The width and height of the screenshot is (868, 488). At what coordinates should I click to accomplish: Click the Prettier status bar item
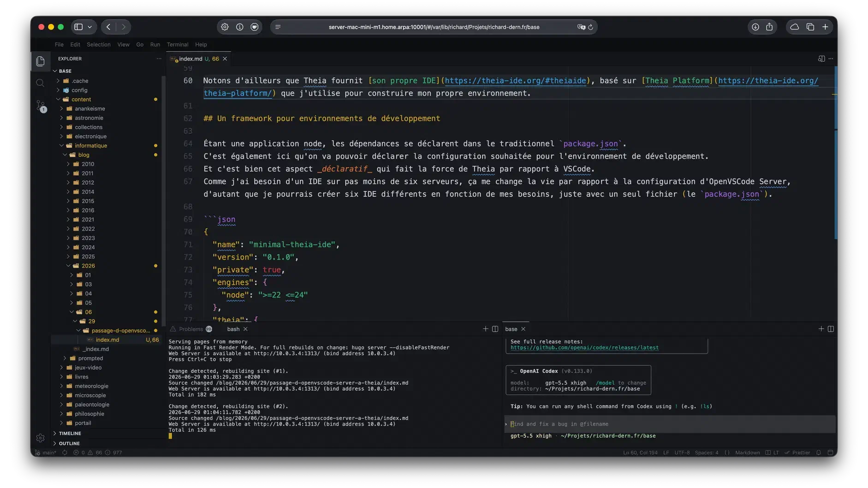click(x=797, y=452)
